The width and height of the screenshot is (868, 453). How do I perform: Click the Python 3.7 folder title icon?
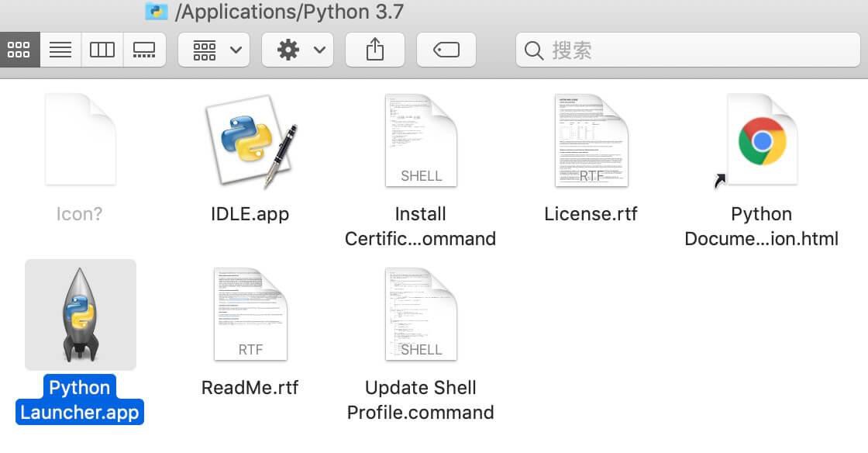coord(156,11)
